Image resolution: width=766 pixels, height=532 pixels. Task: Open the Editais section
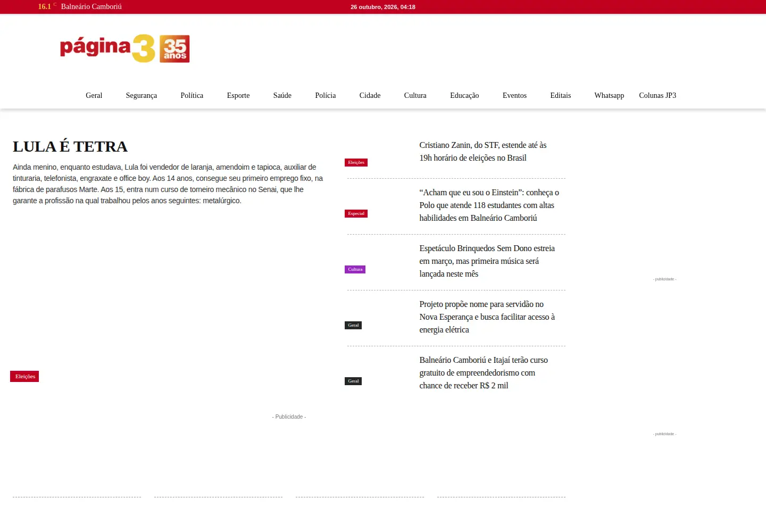click(x=561, y=96)
